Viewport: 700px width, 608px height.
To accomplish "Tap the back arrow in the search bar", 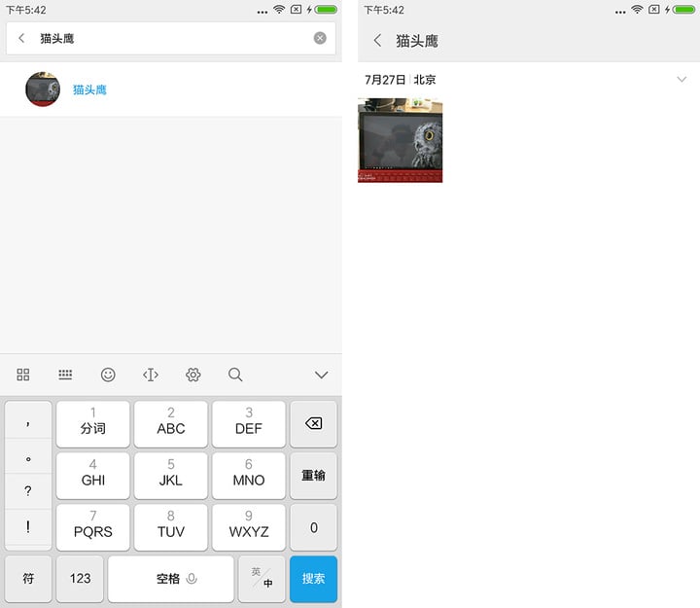I will point(21,38).
